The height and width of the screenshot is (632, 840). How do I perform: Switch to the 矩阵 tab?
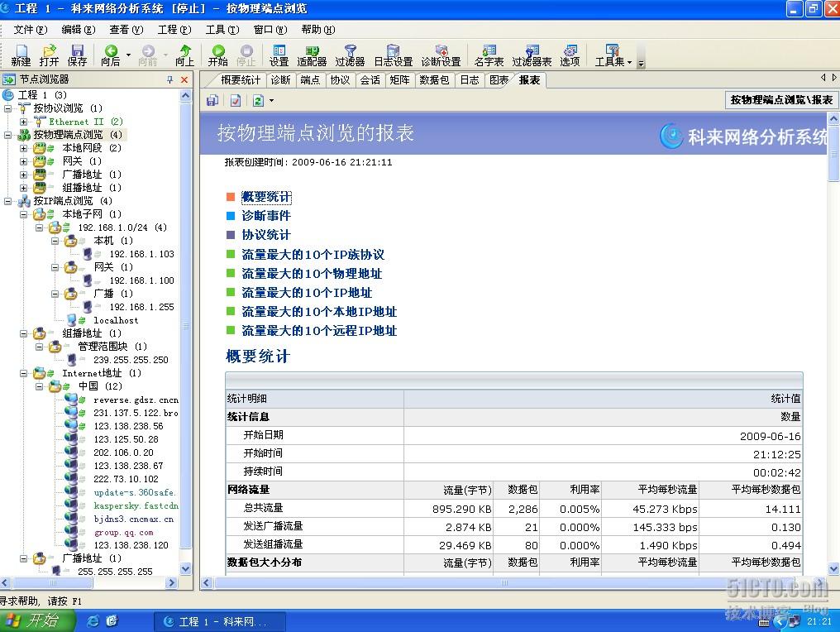coord(399,80)
